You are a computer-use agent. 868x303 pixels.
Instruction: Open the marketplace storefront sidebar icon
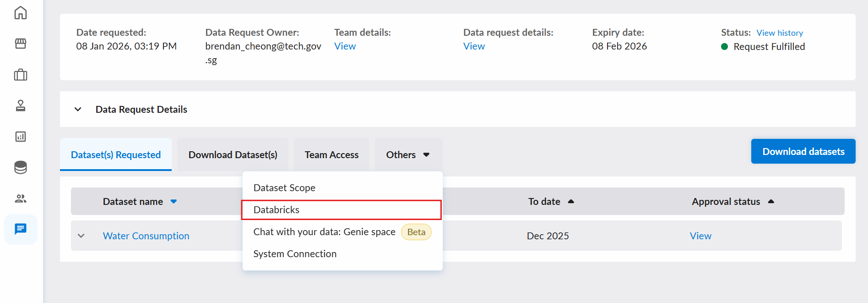[21, 44]
